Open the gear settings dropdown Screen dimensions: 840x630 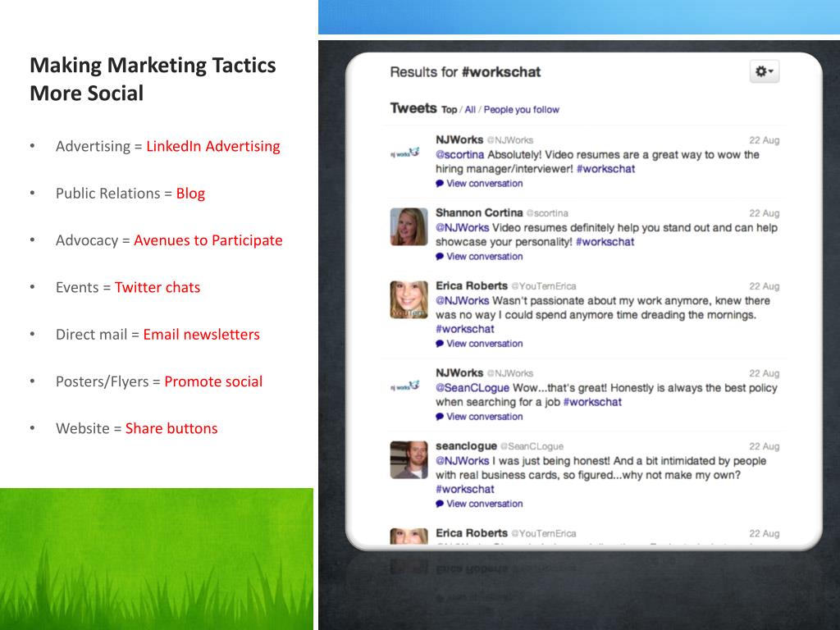765,72
